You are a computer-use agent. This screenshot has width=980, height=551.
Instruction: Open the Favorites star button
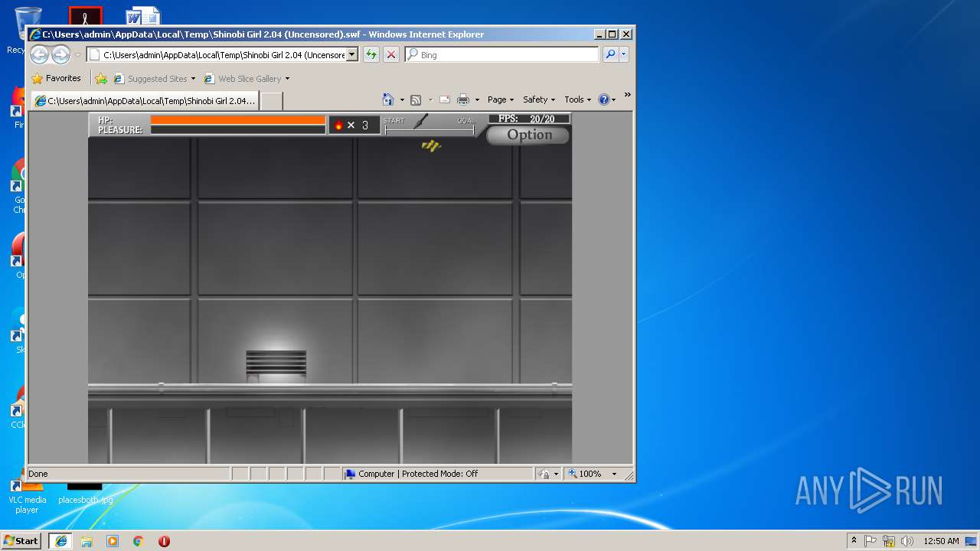56,78
